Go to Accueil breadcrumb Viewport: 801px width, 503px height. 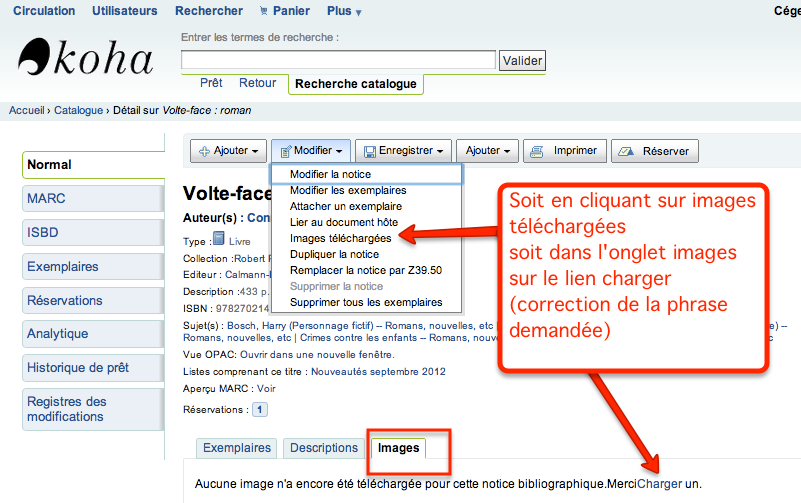(x=27, y=110)
